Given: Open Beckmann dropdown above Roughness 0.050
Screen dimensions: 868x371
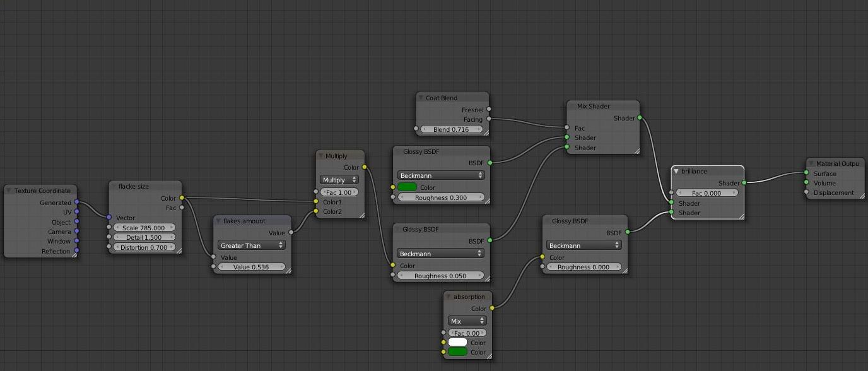Looking at the screenshot, I should 441,254.
